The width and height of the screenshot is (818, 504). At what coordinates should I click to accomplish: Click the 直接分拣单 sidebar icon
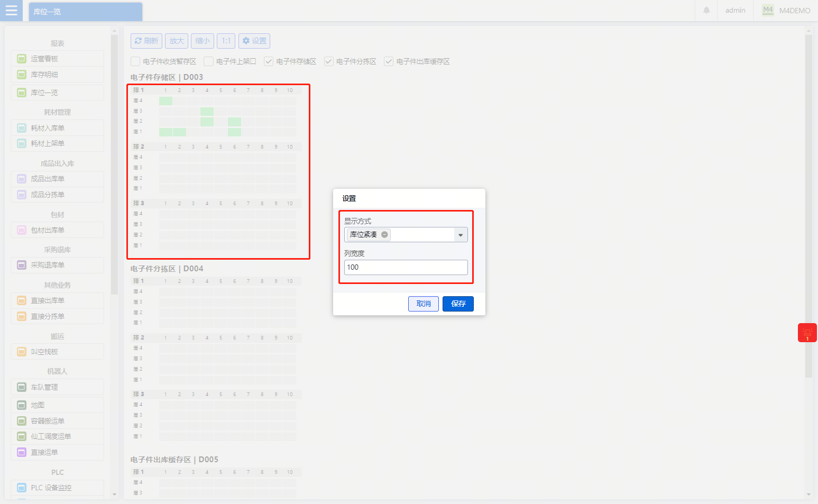(22, 316)
